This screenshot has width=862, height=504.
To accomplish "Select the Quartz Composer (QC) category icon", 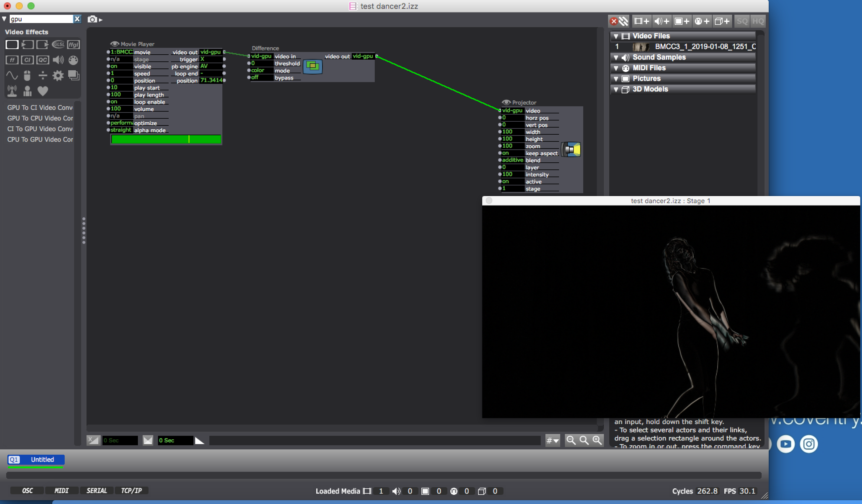I will pyautogui.click(x=43, y=60).
